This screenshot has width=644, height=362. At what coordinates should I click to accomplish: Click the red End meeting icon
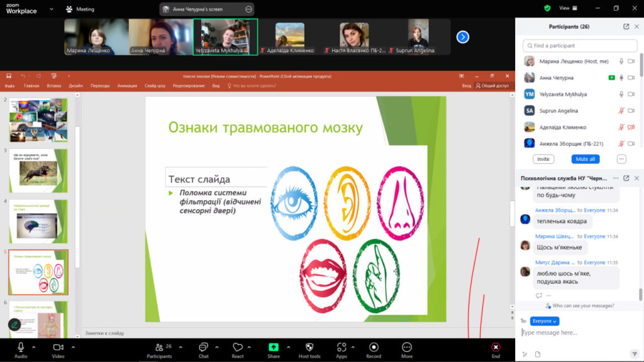pyautogui.click(x=496, y=347)
